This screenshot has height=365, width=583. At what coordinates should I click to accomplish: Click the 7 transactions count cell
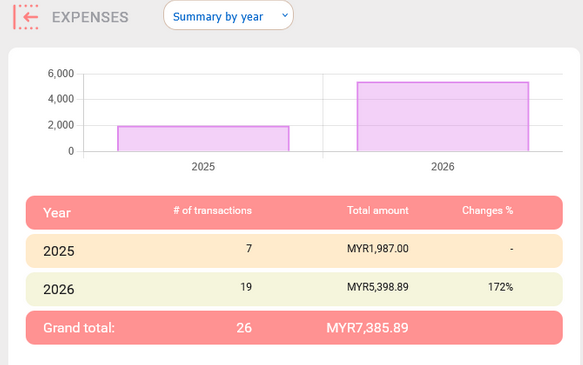(249, 248)
